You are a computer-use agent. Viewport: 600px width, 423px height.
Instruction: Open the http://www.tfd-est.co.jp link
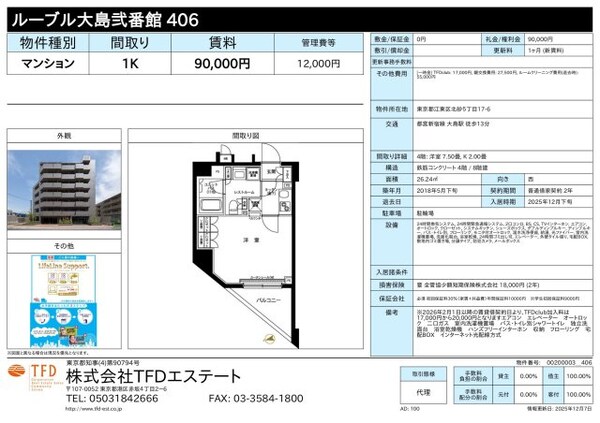point(94,409)
